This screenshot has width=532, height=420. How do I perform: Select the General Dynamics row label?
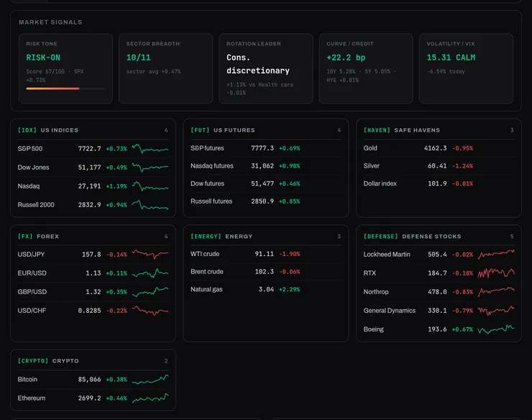pos(390,311)
